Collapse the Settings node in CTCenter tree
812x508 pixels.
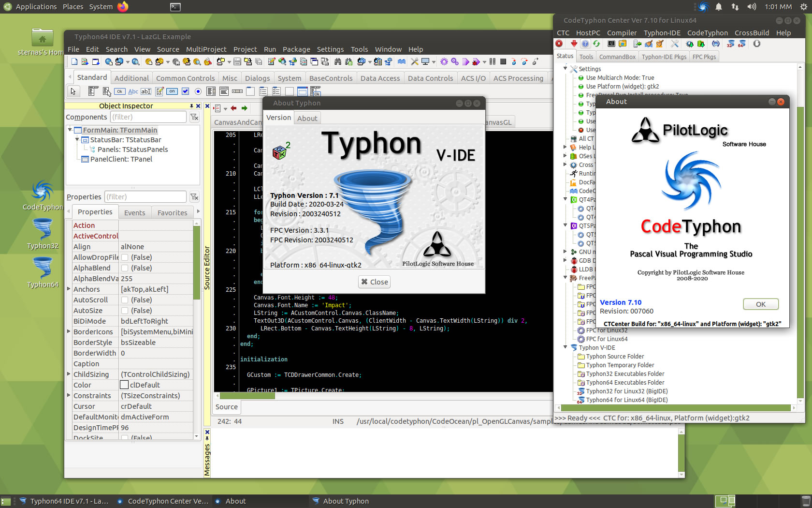tap(565, 68)
